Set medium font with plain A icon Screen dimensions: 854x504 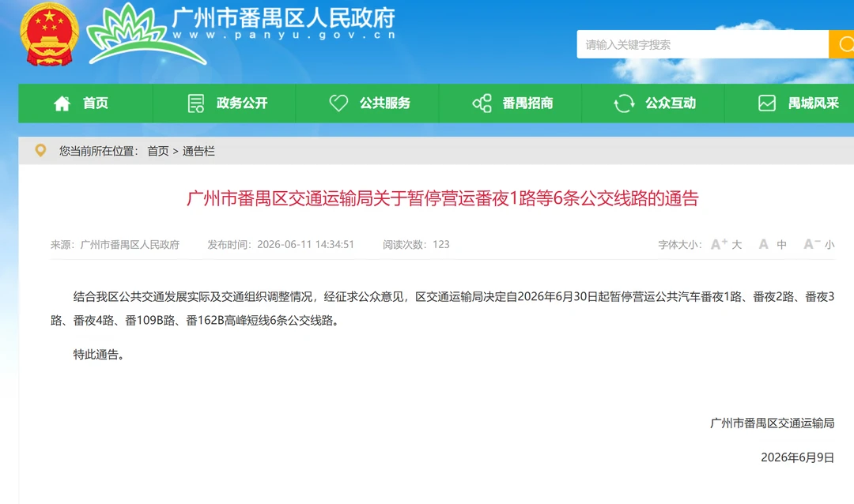pyautogui.click(x=764, y=244)
